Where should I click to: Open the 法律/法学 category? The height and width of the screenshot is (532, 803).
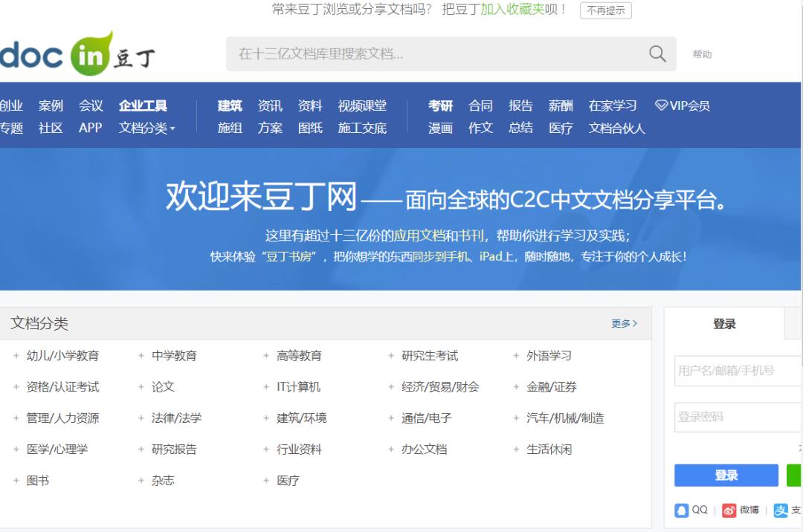pyautogui.click(x=177, y=418)
